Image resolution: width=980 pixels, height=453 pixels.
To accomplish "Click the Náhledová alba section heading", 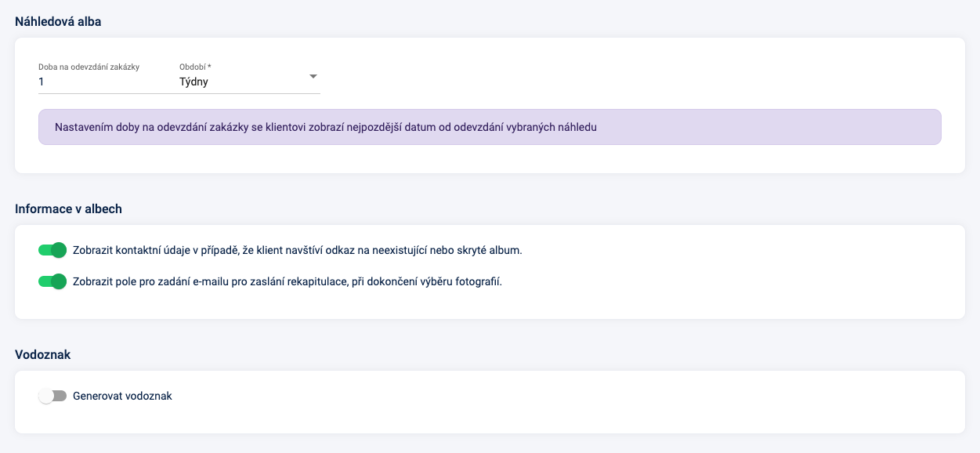I will click(x=58, y=21).
